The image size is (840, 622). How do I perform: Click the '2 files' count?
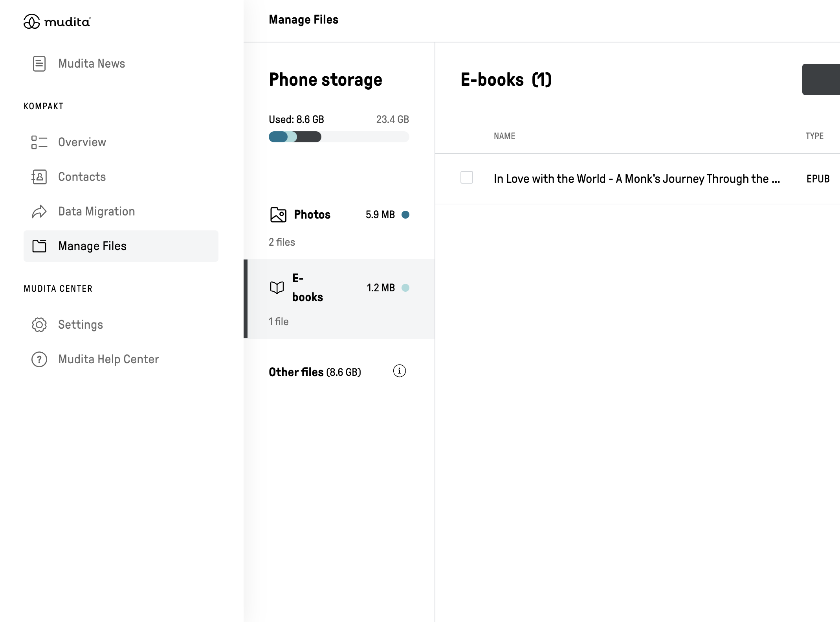[x=282, y=242]
